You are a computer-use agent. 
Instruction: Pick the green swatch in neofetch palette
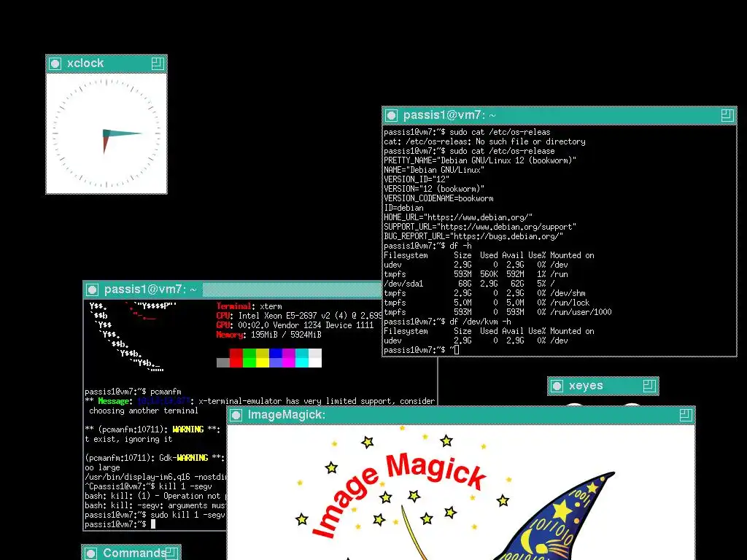[x=249, y=358]
